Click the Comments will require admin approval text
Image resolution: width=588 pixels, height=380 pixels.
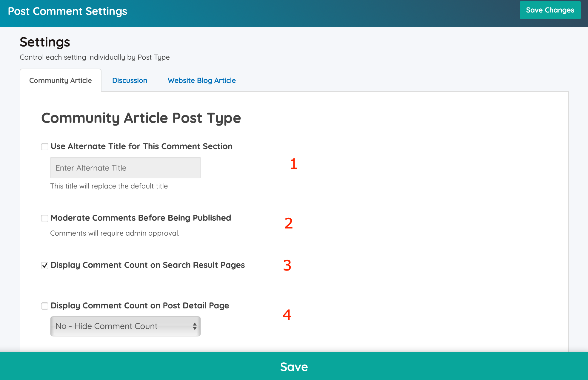[x=115, y=233]
